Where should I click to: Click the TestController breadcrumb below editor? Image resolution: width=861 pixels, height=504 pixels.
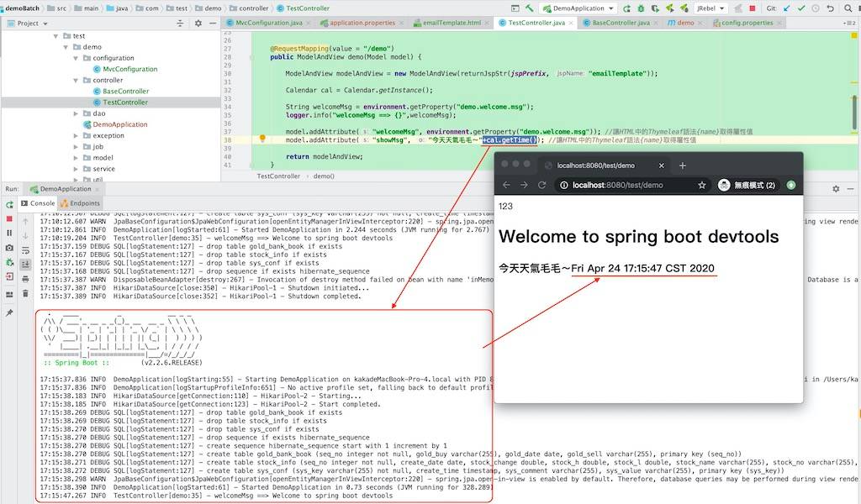tap(278, 176)
